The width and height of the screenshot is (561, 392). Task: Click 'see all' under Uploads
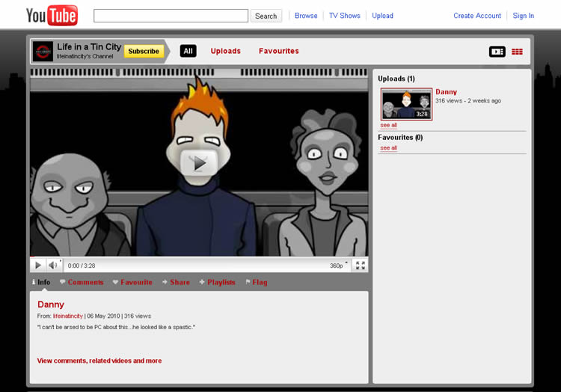pos(388,125)
